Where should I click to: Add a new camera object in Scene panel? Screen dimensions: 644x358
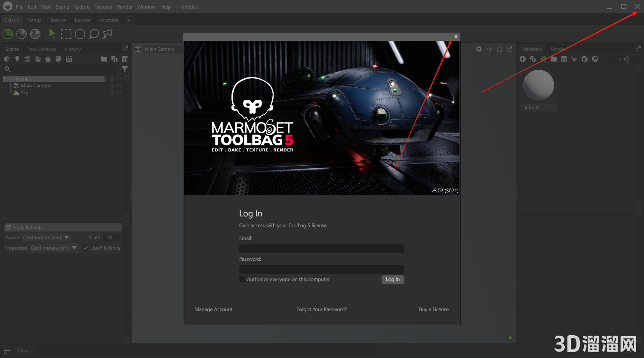tap(28, 59)
